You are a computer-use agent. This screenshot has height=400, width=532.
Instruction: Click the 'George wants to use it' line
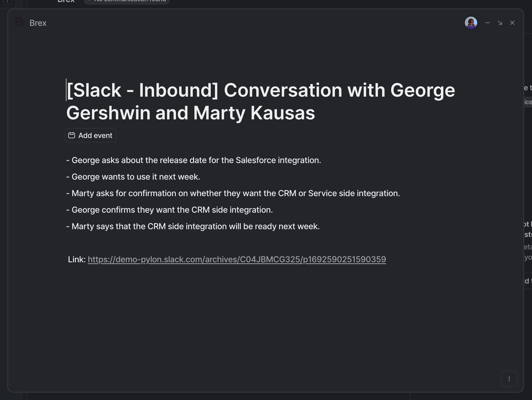133,177
